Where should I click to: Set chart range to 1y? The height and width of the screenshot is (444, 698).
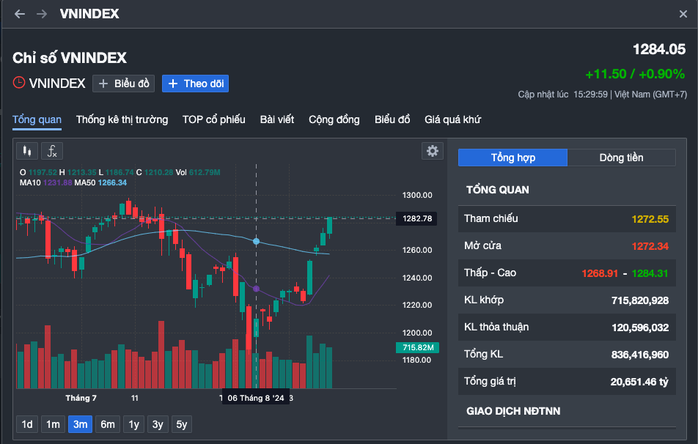coord(134,424)
